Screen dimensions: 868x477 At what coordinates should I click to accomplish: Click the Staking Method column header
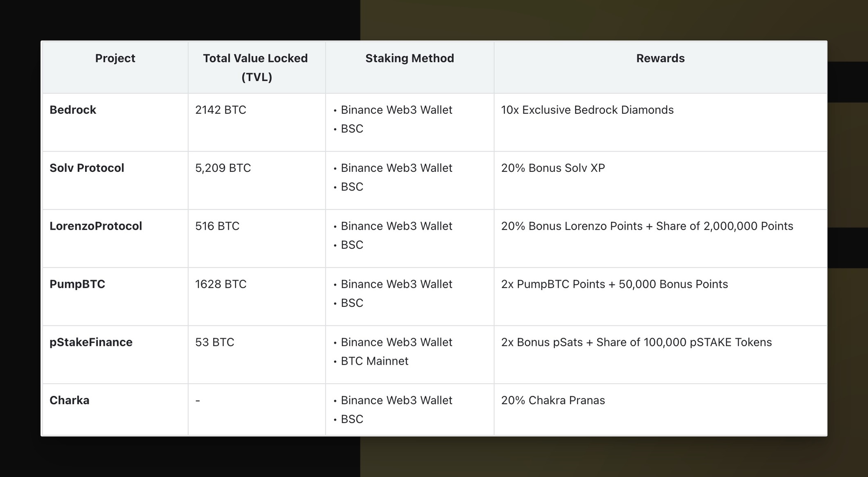coord(409,59)
